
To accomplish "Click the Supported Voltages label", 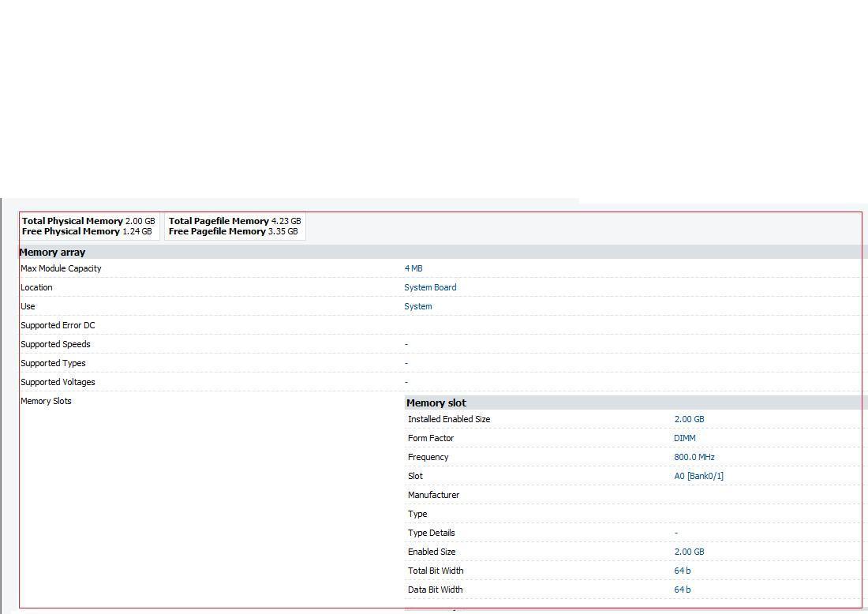I will pos(58,382).
